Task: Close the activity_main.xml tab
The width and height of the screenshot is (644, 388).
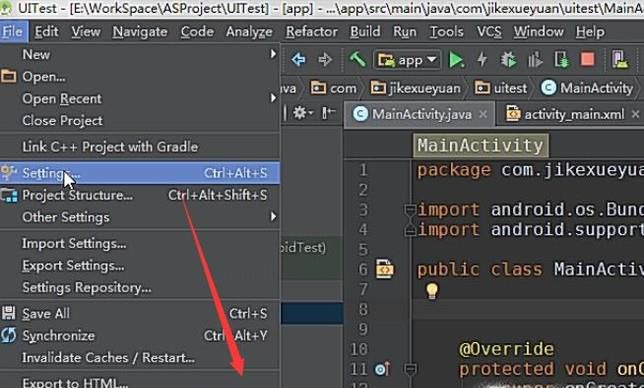Action: (x=635, y=114)
